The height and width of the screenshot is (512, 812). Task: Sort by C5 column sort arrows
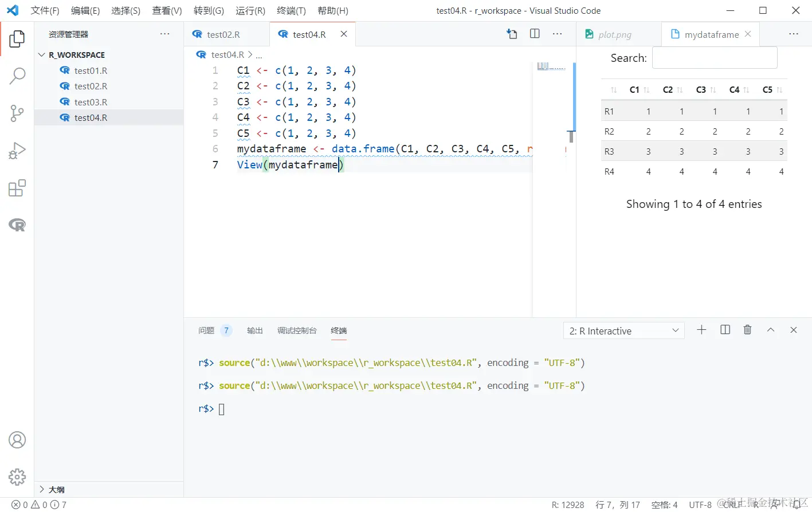point(780,90)
